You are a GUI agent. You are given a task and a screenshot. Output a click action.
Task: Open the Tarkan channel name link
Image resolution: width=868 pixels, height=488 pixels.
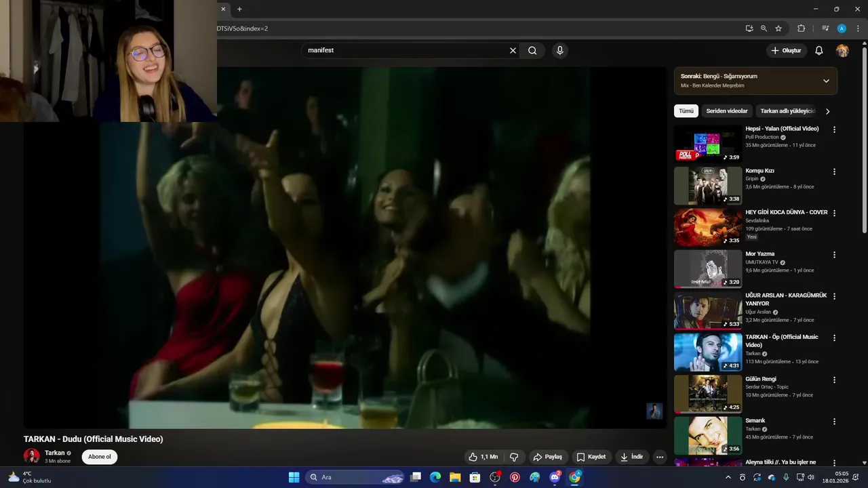click(54, 453)
